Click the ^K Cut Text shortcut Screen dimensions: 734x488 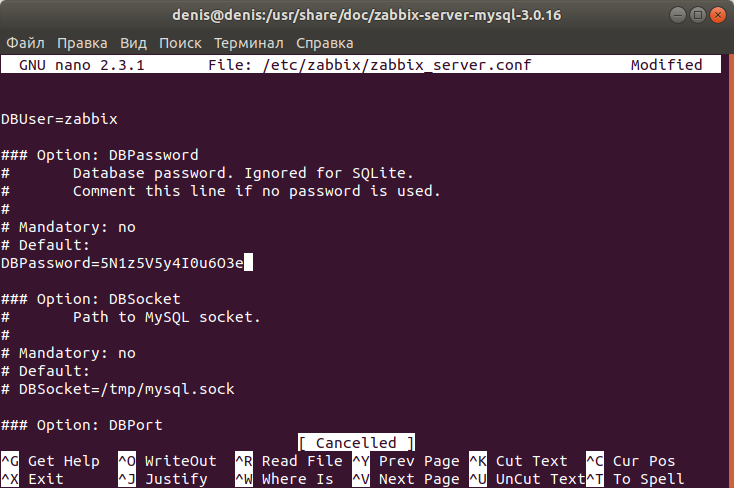[x=518, y=461]
